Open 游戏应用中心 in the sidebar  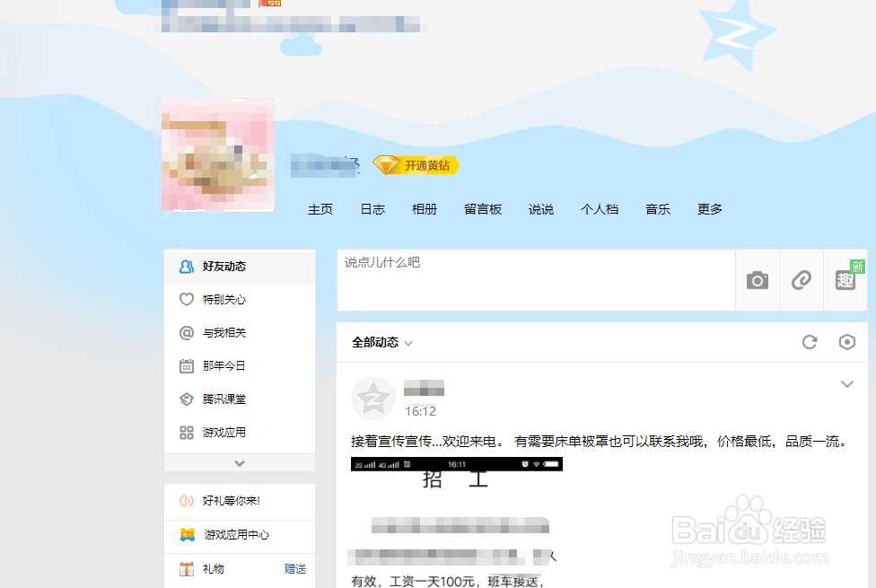pos(225,535)
